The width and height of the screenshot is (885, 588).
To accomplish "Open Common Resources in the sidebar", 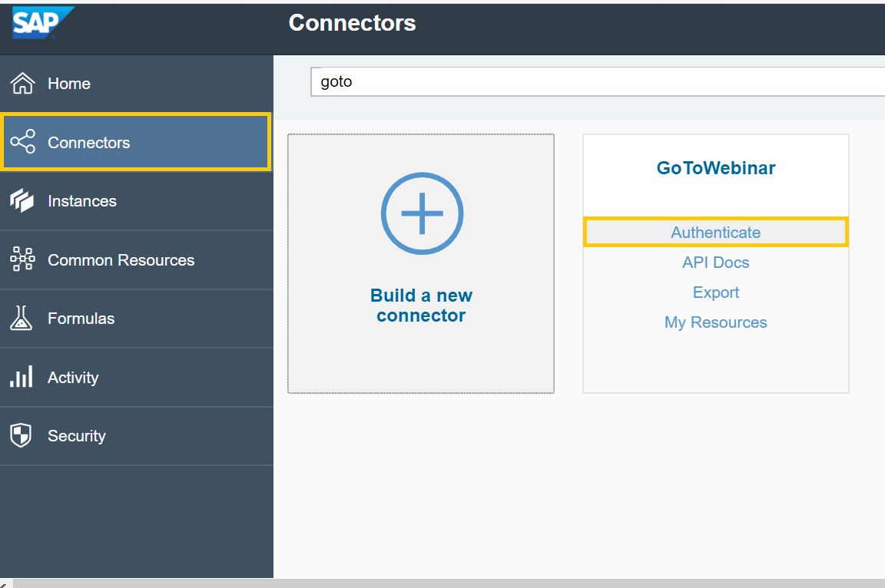I will (137, 260).
